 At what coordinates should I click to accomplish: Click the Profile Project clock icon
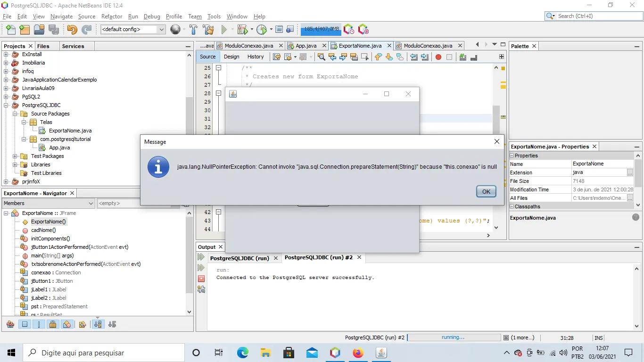click(262, 29)
